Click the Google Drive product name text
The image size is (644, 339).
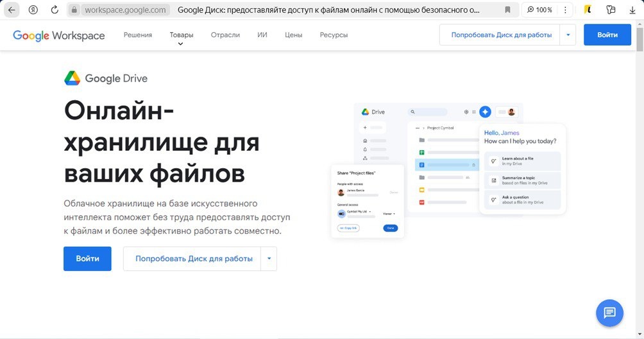(116, 78)
